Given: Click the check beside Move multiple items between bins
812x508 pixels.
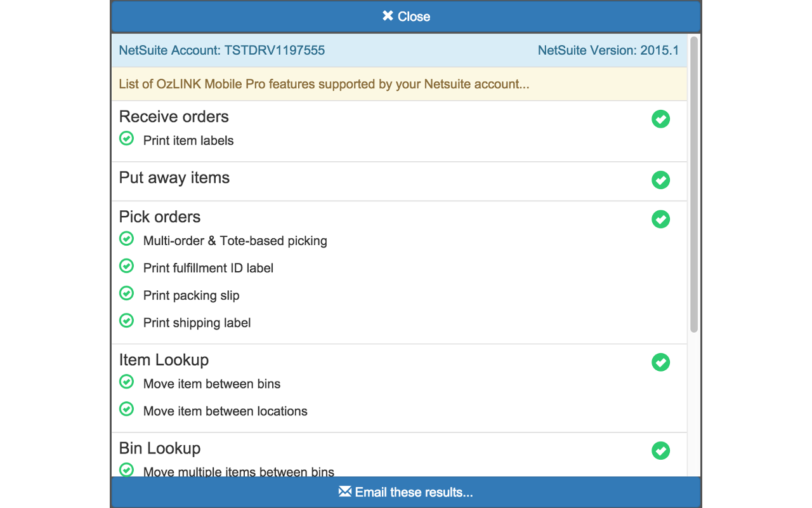Looking at the screenshot, I should pyautogui.click(x=126, y=470).
